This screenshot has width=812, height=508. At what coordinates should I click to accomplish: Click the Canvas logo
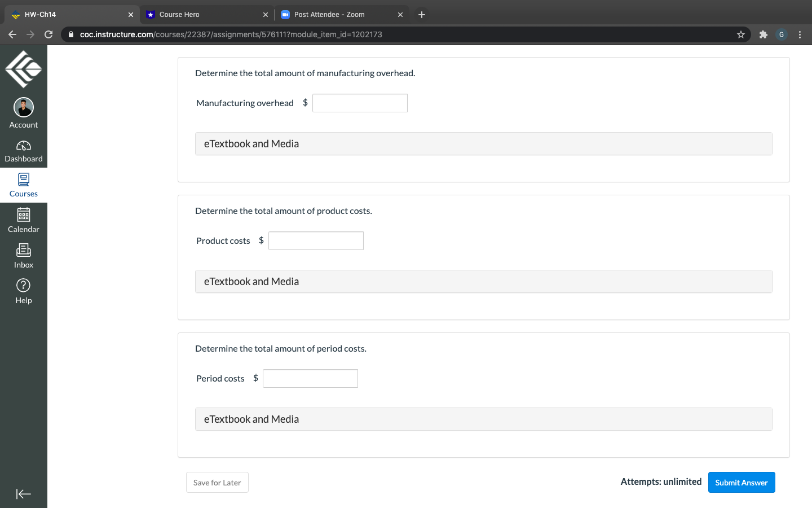(x=23, y=68)
